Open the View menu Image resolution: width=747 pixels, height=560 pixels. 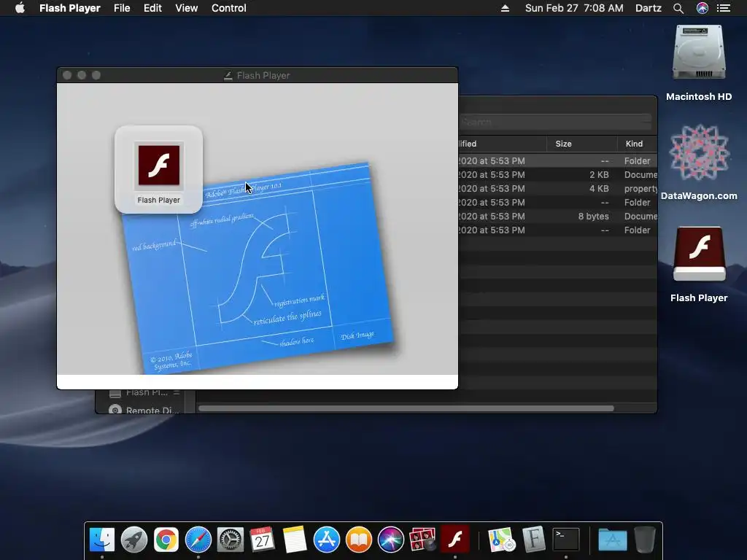coord(186,8)
